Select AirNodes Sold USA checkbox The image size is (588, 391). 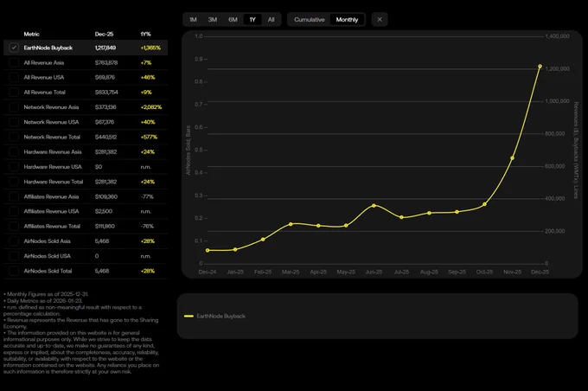point(14,256)
